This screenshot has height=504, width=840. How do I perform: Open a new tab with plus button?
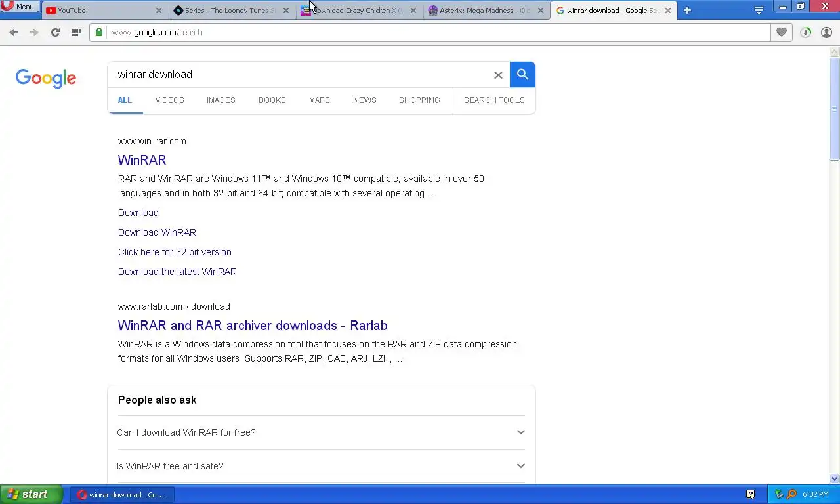pyautogui.click(x=687, y=10)
